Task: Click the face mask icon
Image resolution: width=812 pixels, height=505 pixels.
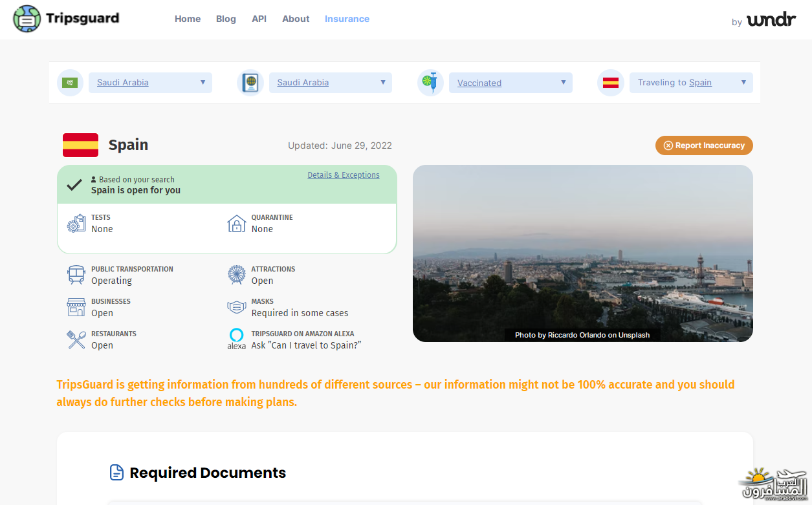Action: tap(237, 307)
